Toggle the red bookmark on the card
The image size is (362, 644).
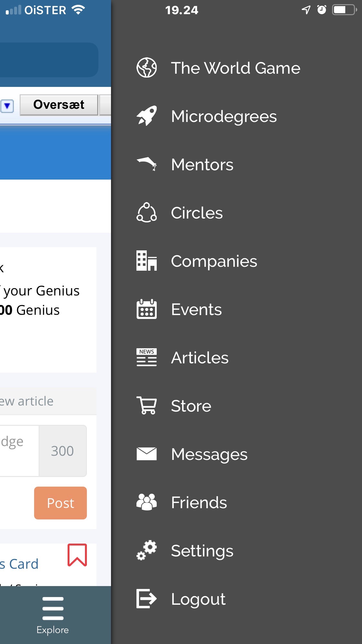click(x=77, y=555)
